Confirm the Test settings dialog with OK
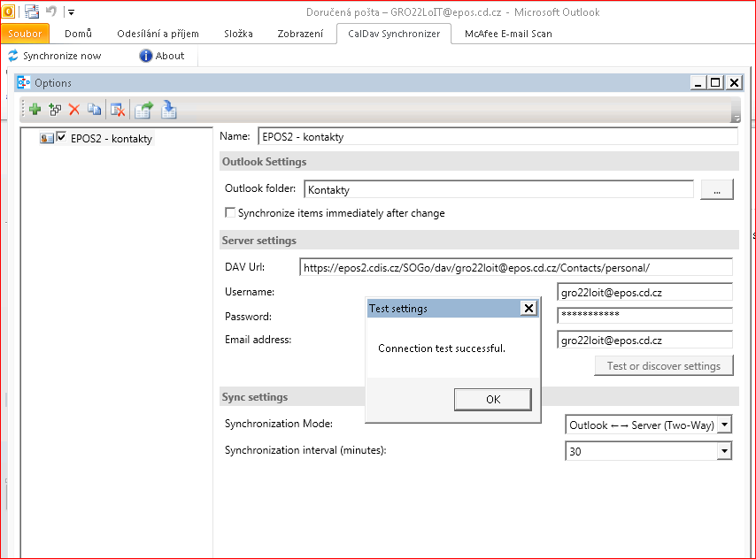 pyautogui.click(x=493, y=400)
